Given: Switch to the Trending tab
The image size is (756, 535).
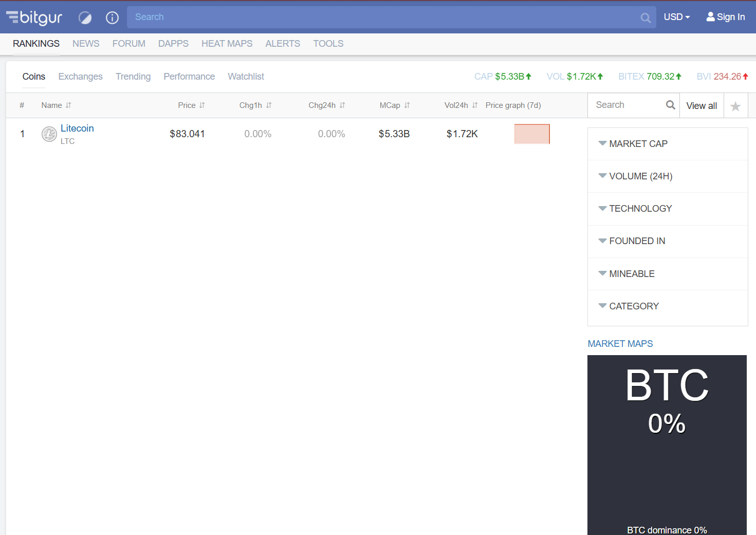Looking at the screenshot, I should 133,77.
